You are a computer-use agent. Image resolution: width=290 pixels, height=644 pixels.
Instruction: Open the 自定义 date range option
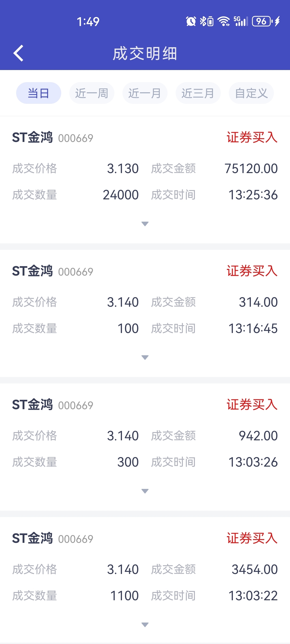coord(251,93)
